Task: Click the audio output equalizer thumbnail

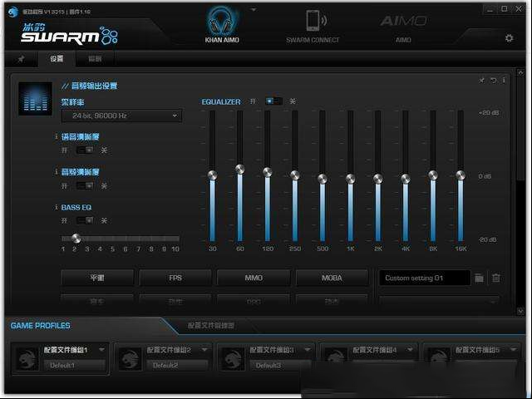Action: click(x=35, y=98)
